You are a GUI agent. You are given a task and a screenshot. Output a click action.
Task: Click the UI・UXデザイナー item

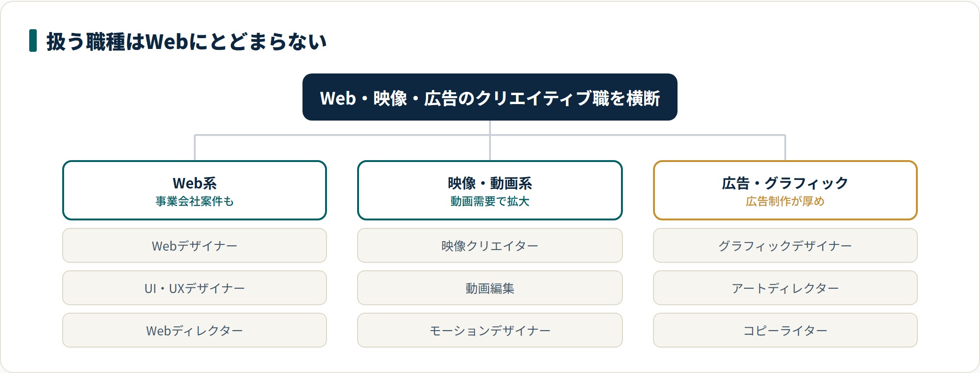(x=195, y=288)
